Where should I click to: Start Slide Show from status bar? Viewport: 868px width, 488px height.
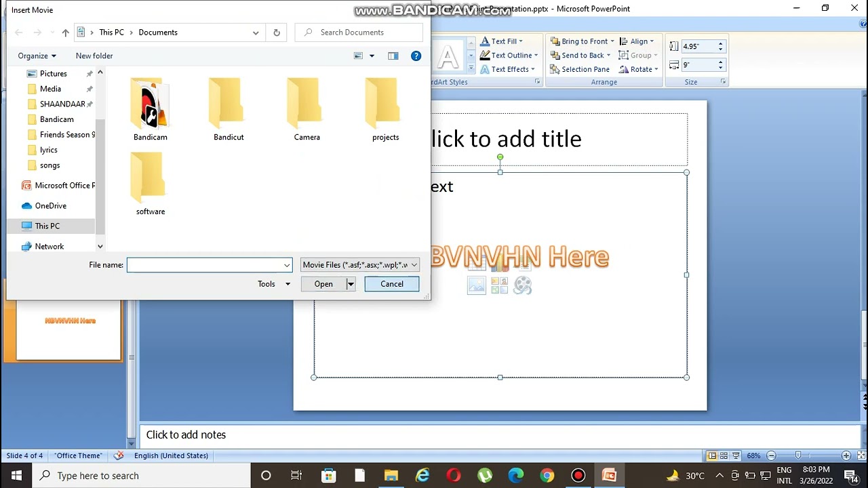pyautogui.click(x=736, y=455)
